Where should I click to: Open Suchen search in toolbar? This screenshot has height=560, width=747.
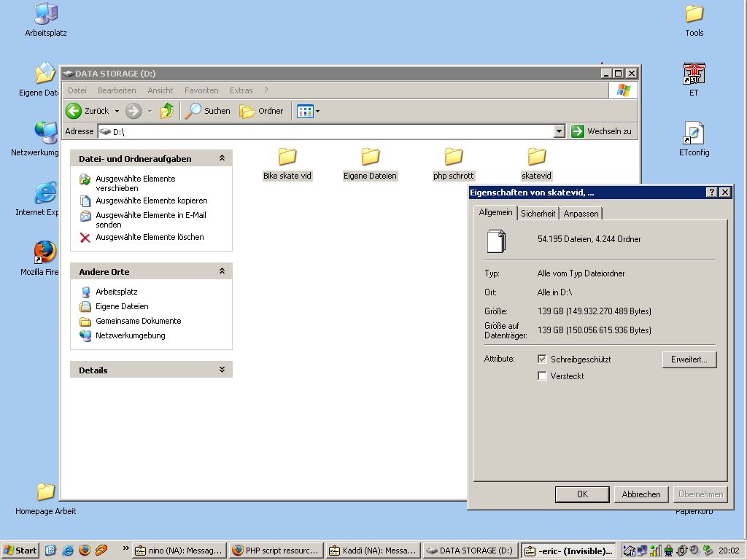[x=208, y=111]
